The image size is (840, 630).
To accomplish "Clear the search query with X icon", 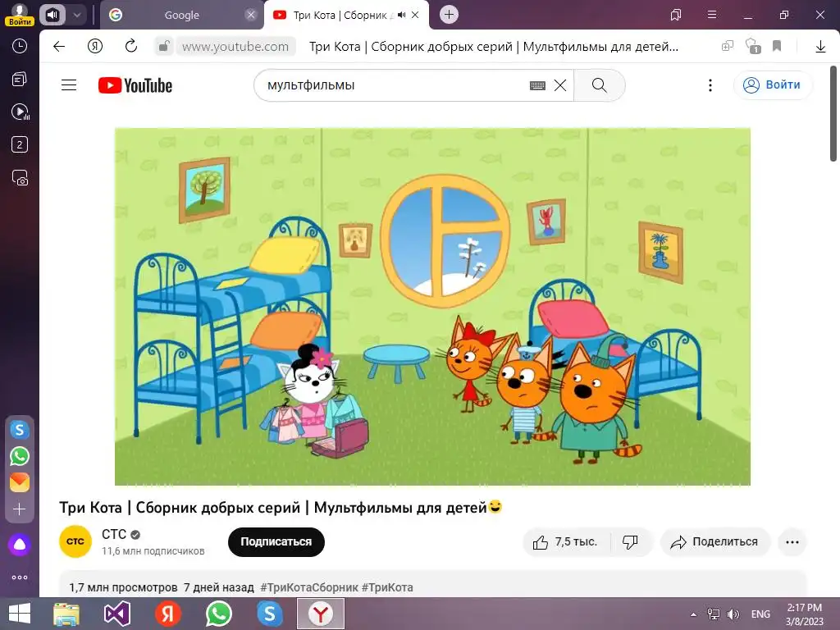I will pyautogui.click(x=559, y=85).
